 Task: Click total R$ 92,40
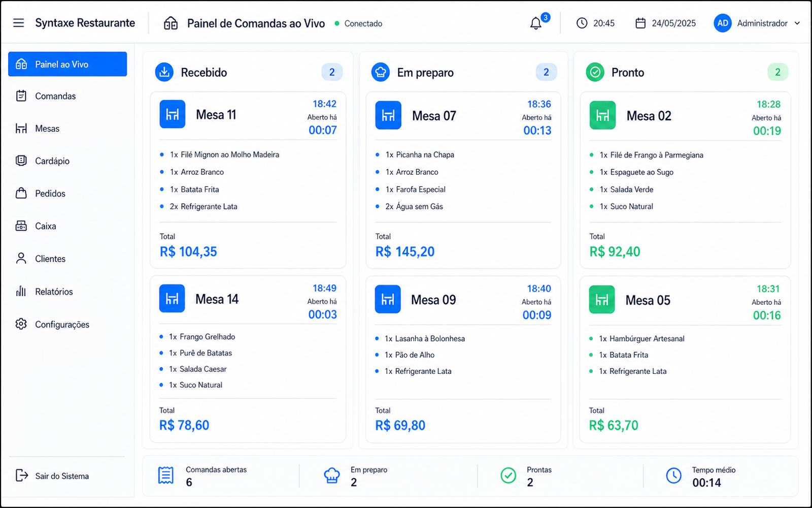coord(615,251)
